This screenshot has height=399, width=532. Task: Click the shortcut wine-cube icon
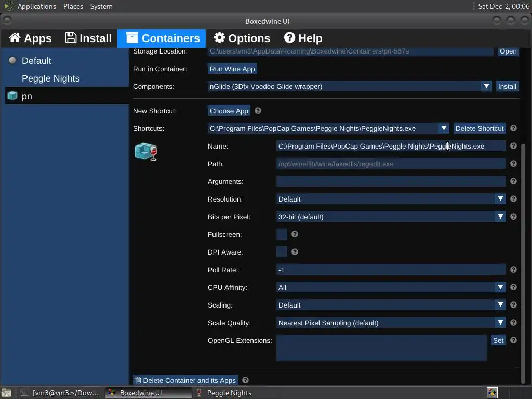[146, 152]
